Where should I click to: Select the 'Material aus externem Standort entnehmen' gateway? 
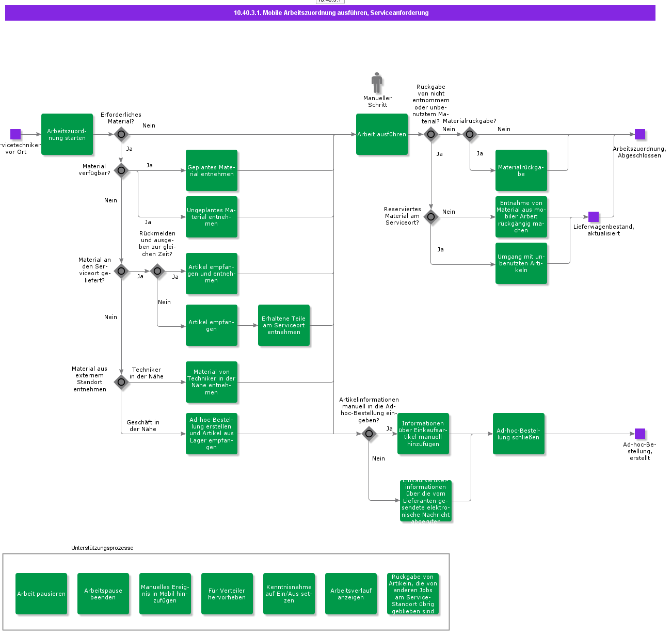click(x=121, y=382)
